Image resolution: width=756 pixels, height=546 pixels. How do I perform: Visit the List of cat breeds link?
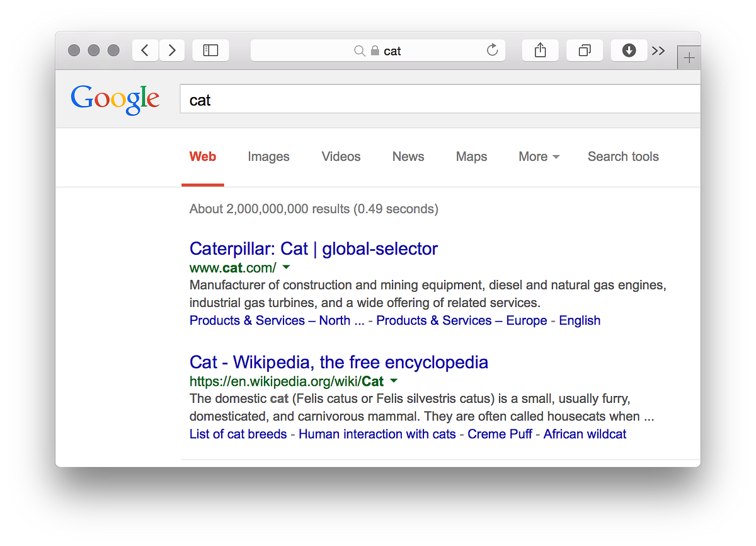click(238, 434)
